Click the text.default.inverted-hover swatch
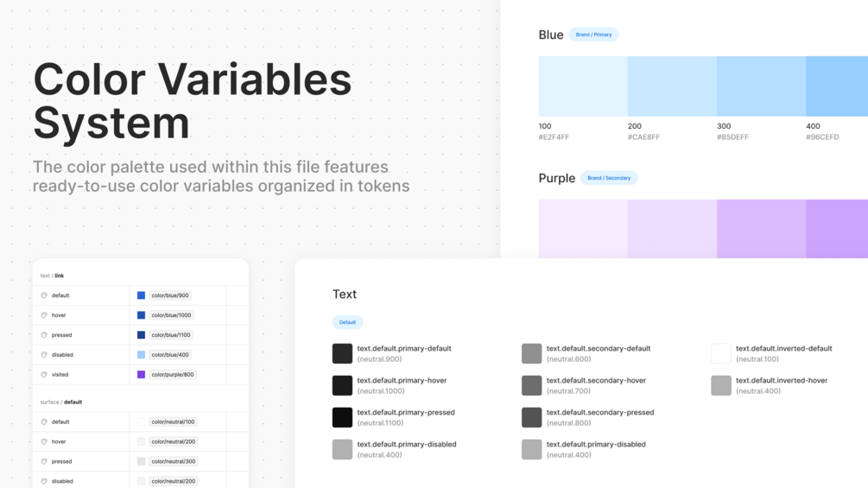Screen dimensions: 868x488 [721, 385]
